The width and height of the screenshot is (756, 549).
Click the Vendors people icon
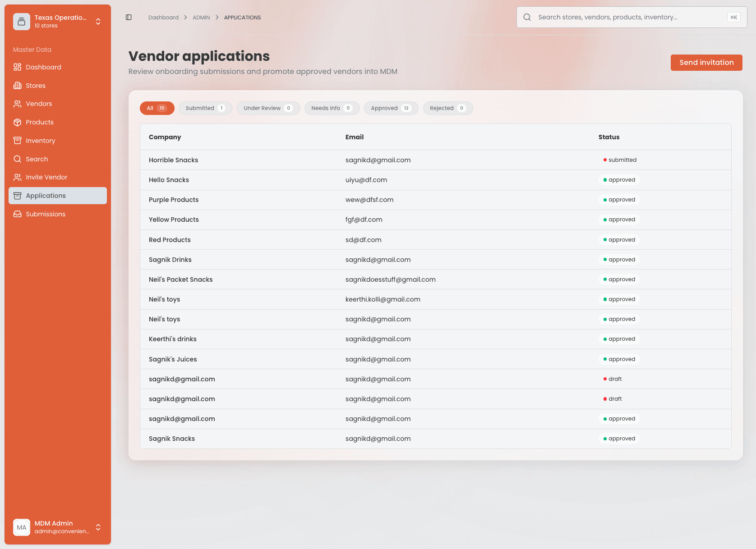pyautogui.click(x=18, y=104)
